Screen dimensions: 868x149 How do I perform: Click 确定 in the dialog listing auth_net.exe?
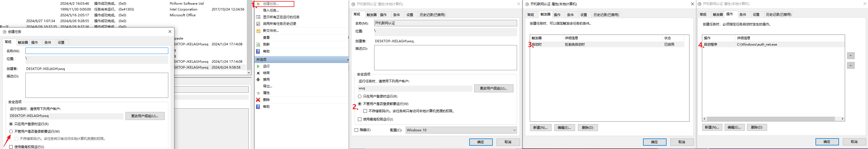pos(827,142)
